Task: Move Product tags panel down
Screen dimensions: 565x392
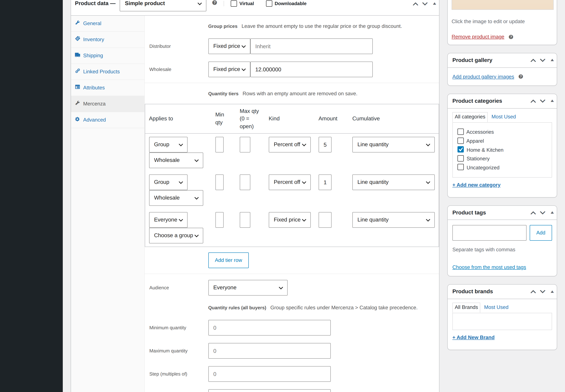Action: [543, 213]
